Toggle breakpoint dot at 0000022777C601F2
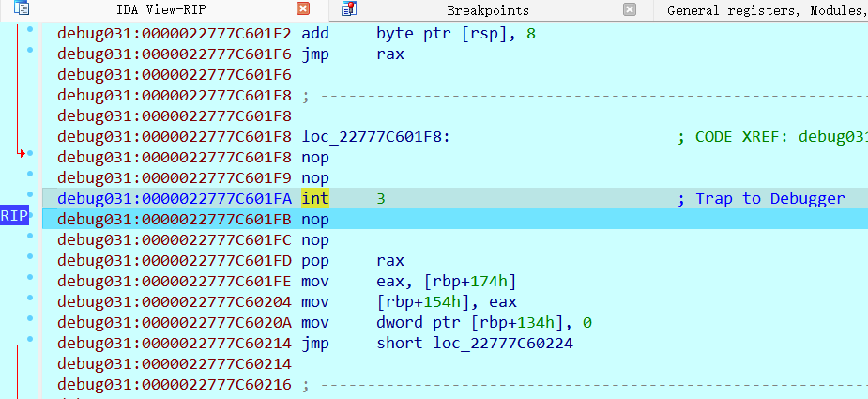Screen dimensions: 868x399 tap(30, 29)
